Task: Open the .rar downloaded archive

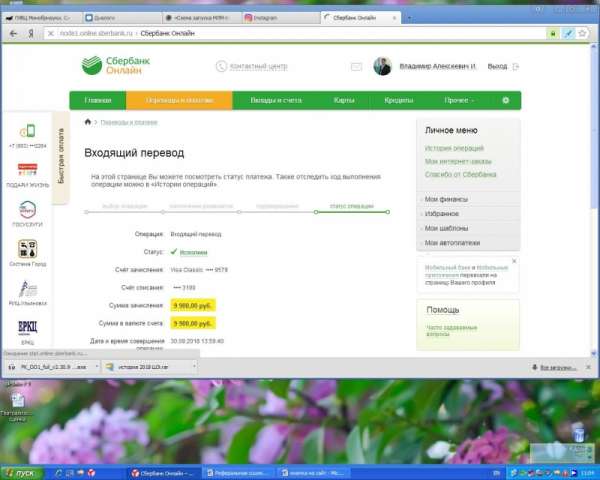Action: [145, 367]
